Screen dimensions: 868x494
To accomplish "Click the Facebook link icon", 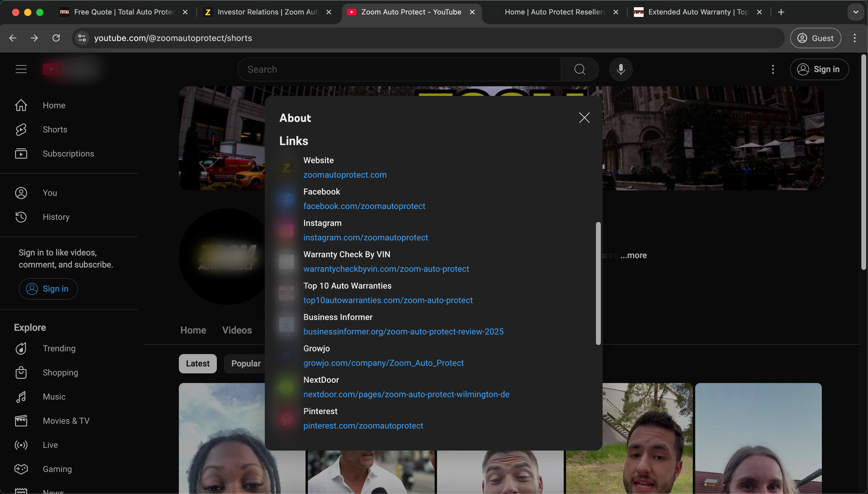I will (x=286, y=199).
